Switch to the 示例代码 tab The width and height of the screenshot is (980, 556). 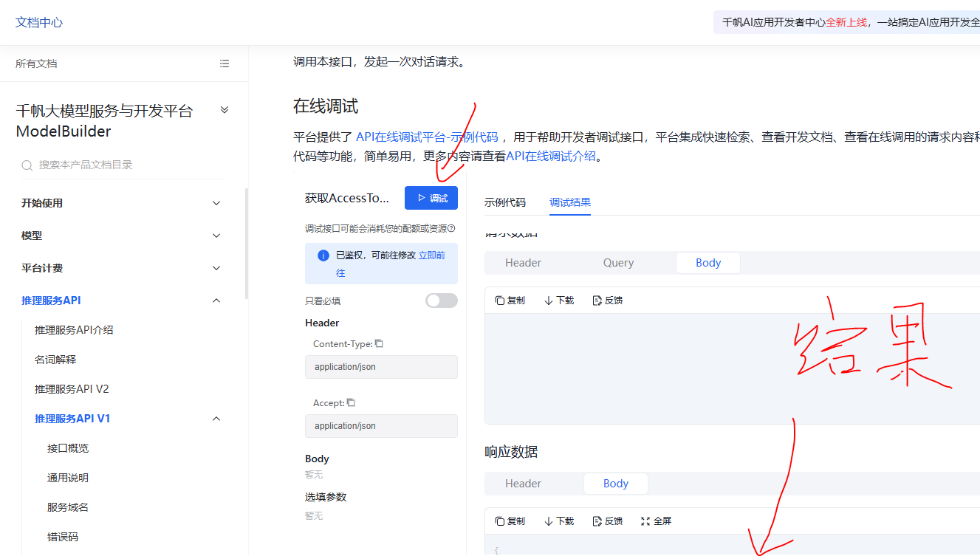(x=505, y=202)
